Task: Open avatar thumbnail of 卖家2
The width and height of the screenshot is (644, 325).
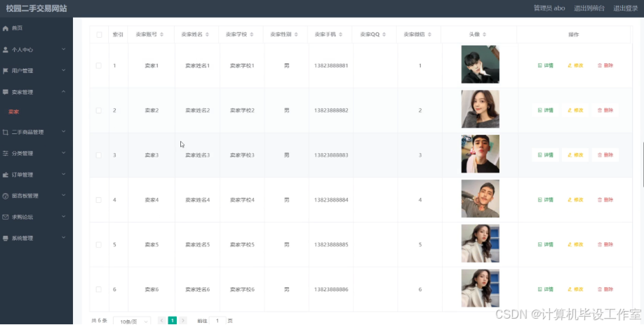Action: 480,110
